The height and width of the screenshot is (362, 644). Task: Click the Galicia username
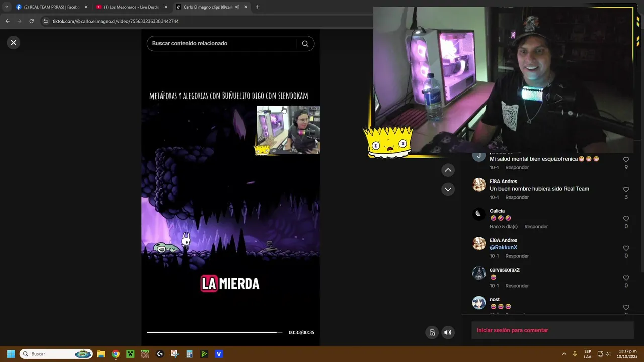click(x=497, y=211)
